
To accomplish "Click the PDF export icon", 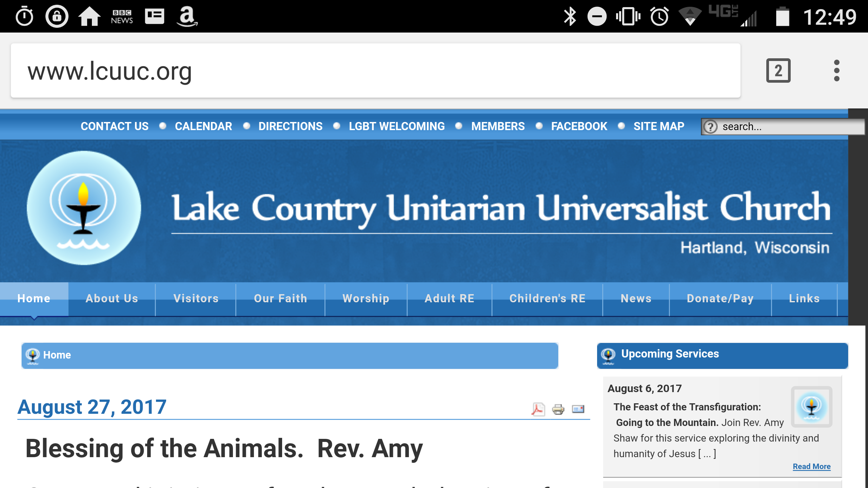I will pyautogui.click(x=538, y=409).
